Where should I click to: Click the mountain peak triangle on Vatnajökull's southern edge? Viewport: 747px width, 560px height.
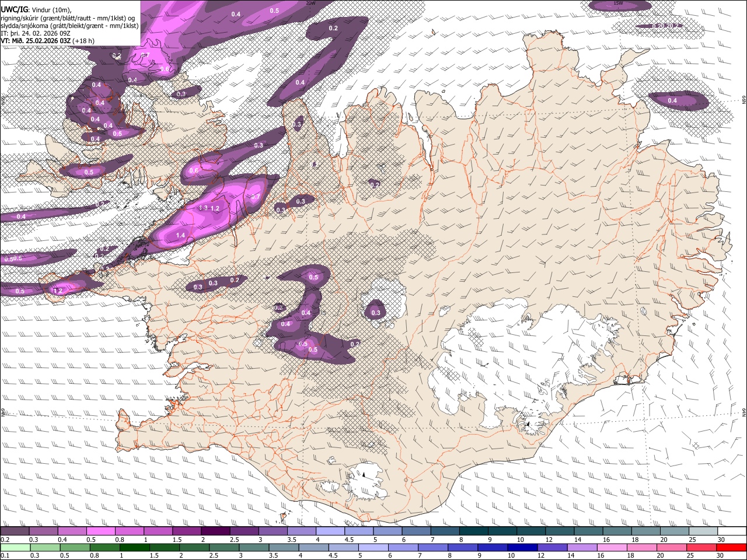[x=528, y=424]
